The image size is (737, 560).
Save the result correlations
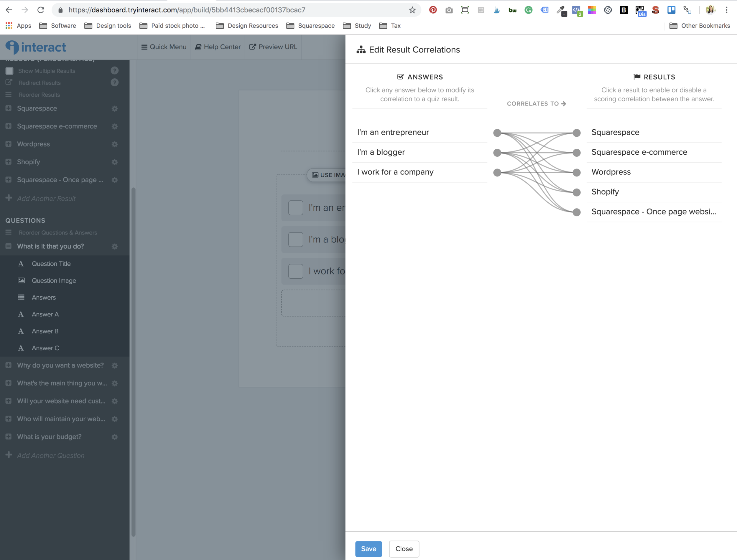(x=368, y=549)
